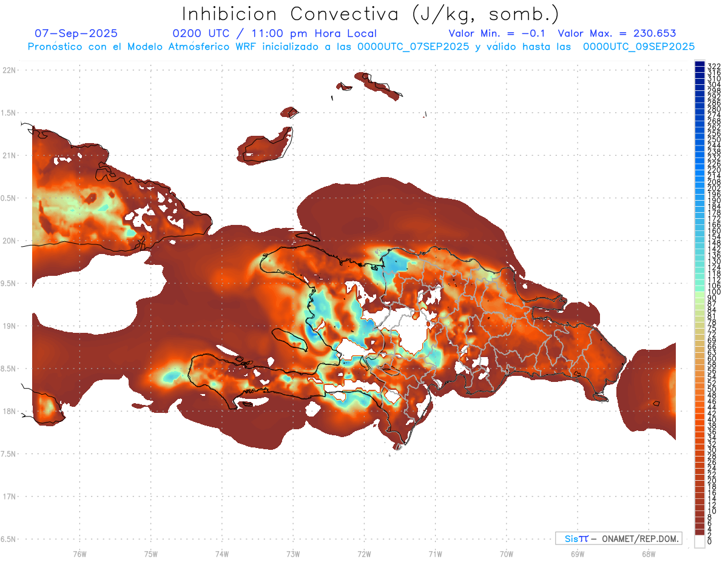Click the 70W longitude axis label
The height and width of the screenshot is (562, 728).
[x=506, y=554]
